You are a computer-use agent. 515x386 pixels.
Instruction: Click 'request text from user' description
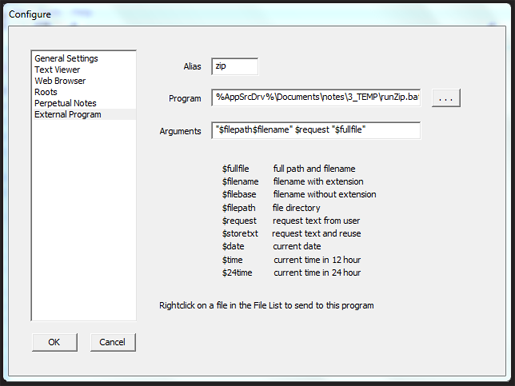(316, 221)
